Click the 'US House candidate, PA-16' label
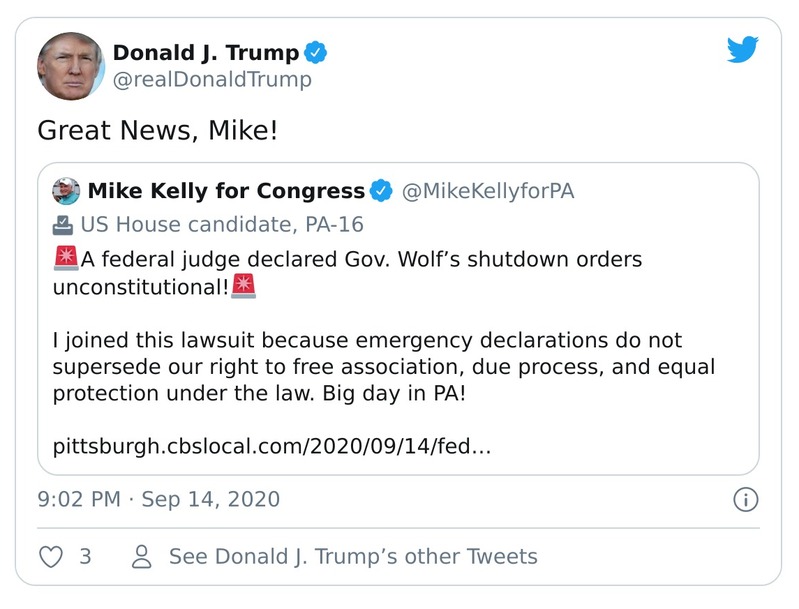The image size is (799, 609). (x=222, y=224)
